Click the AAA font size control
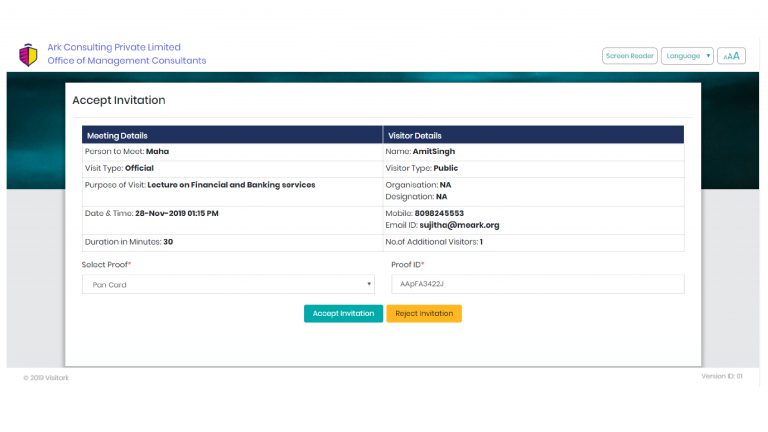This screenshot has width=768, height=432. click(x=731, y=56)
